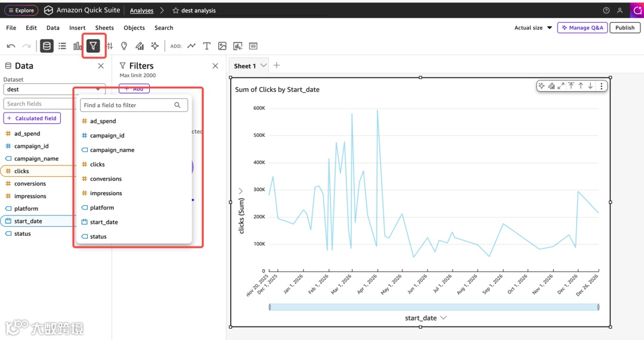Open the dest dataset dropdown
The width and height of the screenshot is (644, 340).
click(x=54, y=89)
